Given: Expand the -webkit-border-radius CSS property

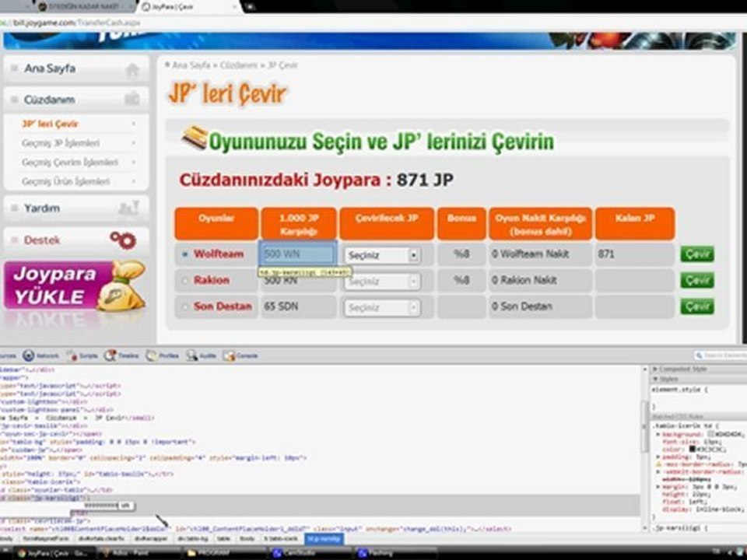Looking at the screenshot, I should pos(658,471).
